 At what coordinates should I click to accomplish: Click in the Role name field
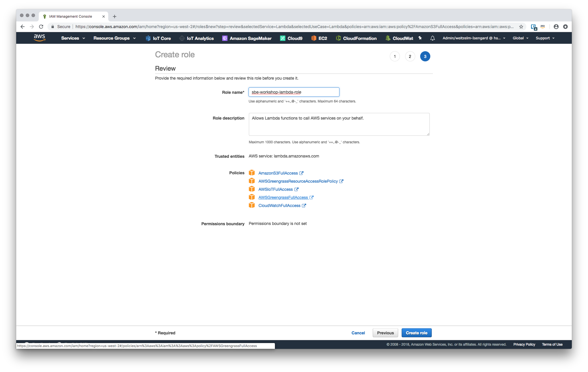point(294,92)
